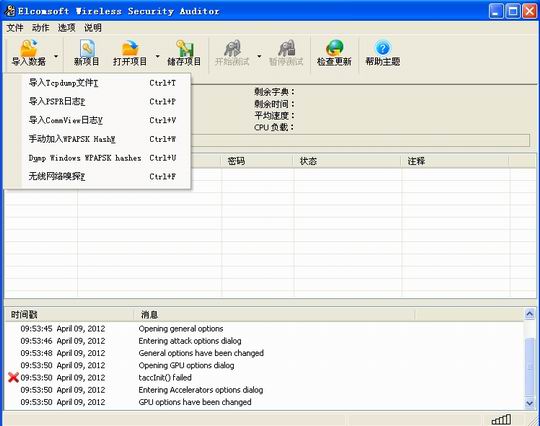
Task: Select log row 'General options have been changed'
Action: tap(264, 353)
